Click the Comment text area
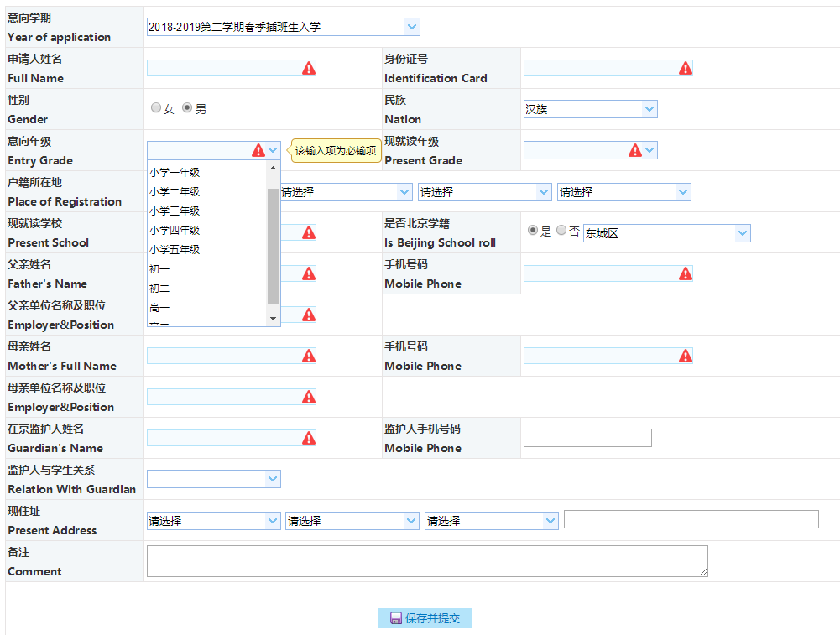The image size is (840, 635). [426, 560]
